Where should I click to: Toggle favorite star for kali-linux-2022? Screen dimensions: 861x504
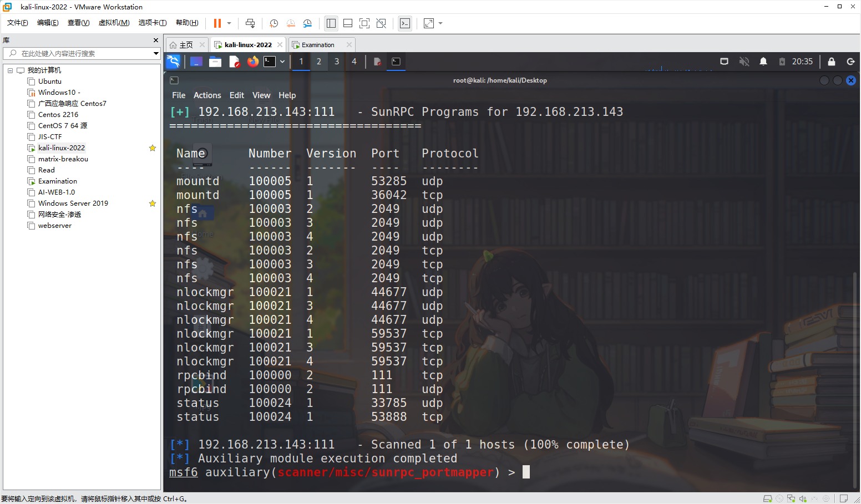click(x=153, y=148)
